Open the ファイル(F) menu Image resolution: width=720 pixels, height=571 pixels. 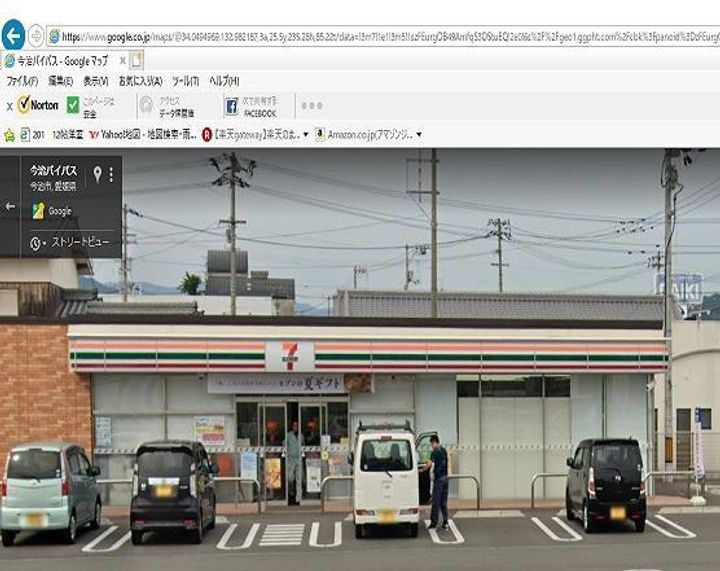pyautogui.click(x=22, y=81)
